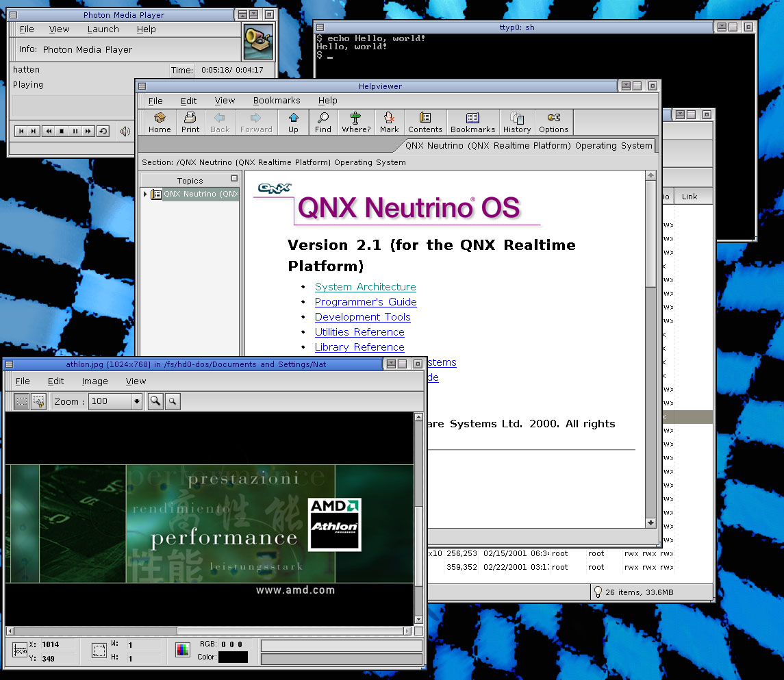Go Home in Helpviewer toolbar

[x=160, y=123]
